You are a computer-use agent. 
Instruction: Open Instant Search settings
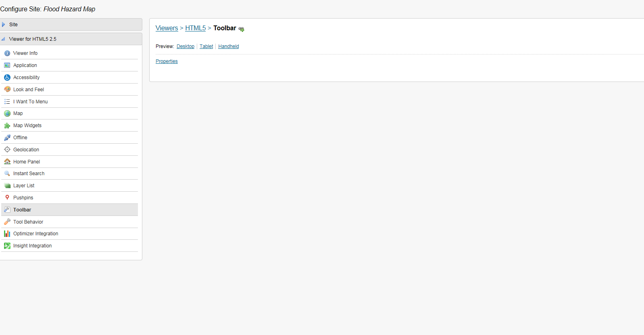(x=70, y=174)
